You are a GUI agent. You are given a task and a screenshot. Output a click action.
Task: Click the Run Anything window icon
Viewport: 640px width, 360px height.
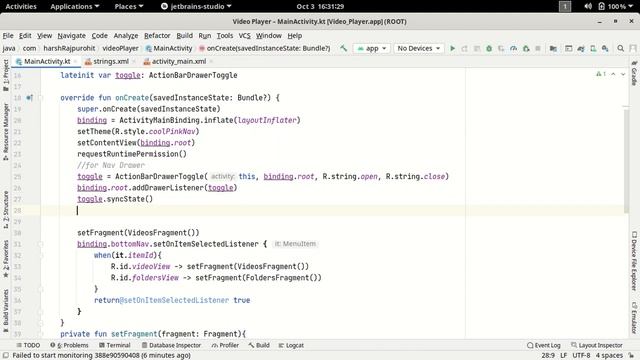click(569, 48)
